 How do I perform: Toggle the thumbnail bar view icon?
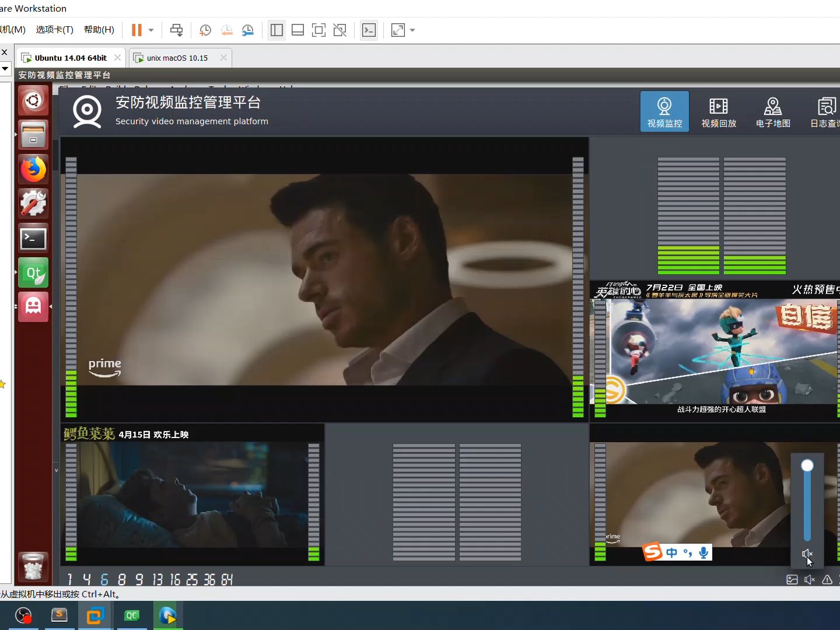click(297, 30)
